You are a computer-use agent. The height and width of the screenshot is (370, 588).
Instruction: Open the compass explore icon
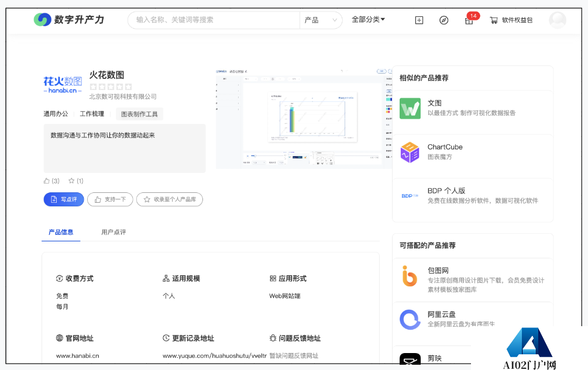(443, 20)
